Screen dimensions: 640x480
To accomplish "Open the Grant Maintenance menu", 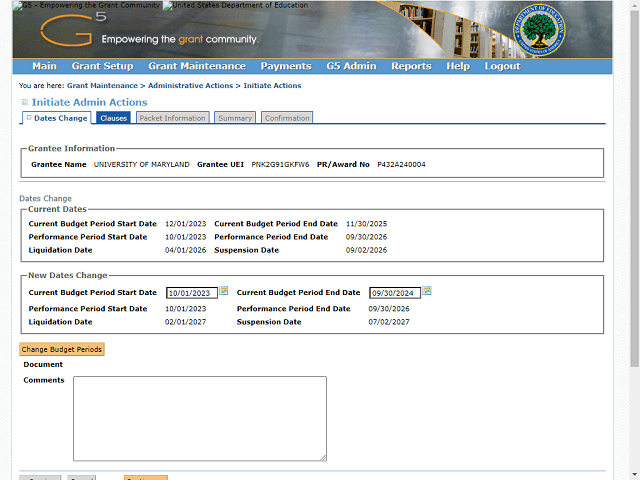I will point(197,66).
